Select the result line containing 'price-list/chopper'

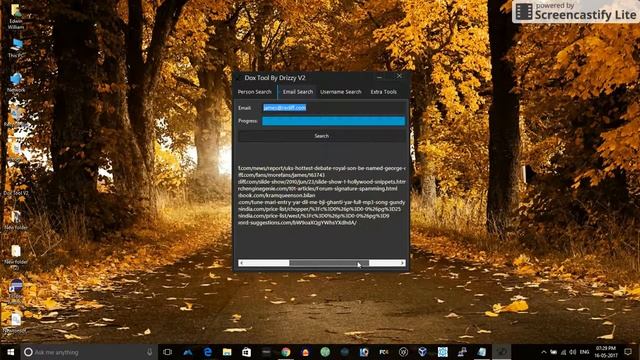[x=320, y=209]
